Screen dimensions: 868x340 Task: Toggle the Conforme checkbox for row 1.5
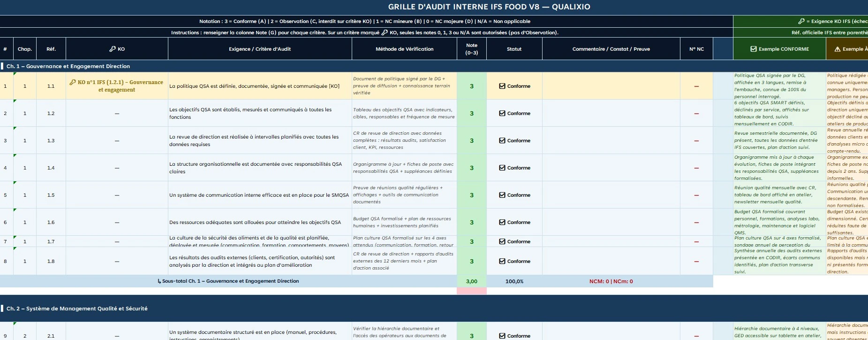(x=502, y=195)
